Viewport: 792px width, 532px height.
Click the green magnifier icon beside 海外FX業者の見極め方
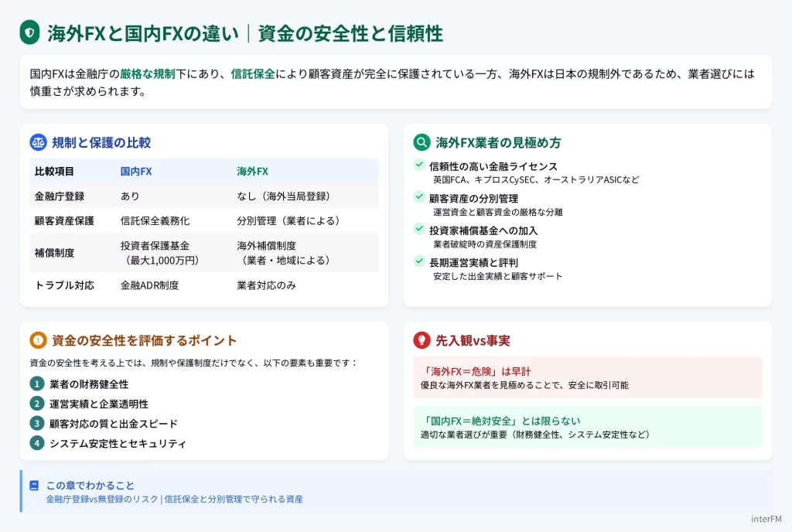(x=422, y=142)
